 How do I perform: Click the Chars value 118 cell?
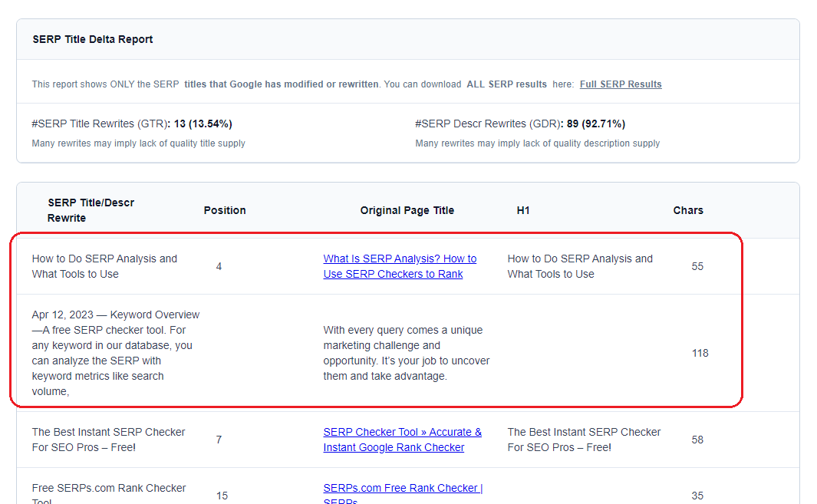[x=700, y=353]
